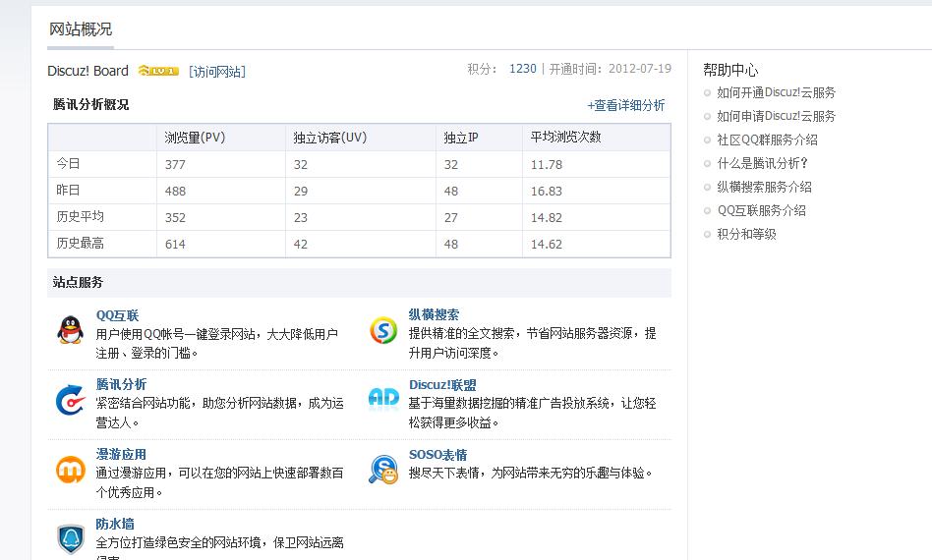The width and height of the screenshot is (932, 560).
Task: Click yesterday's average views value 16.83
Action: click(x=547, y=192)
